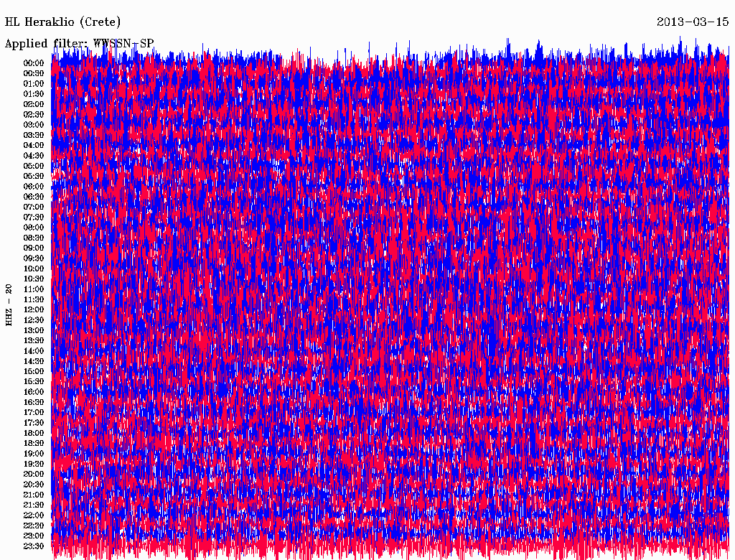The width and height of the screenshot is (735, 560).
Task: Click the 04:30 time row label
Action: (34, 156)
